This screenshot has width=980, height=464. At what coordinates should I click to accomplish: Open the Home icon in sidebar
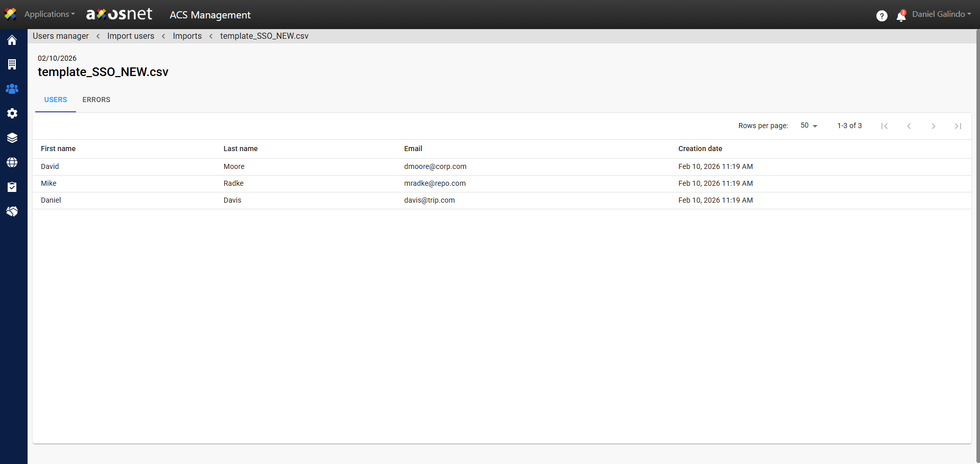[x=12, y=40]
